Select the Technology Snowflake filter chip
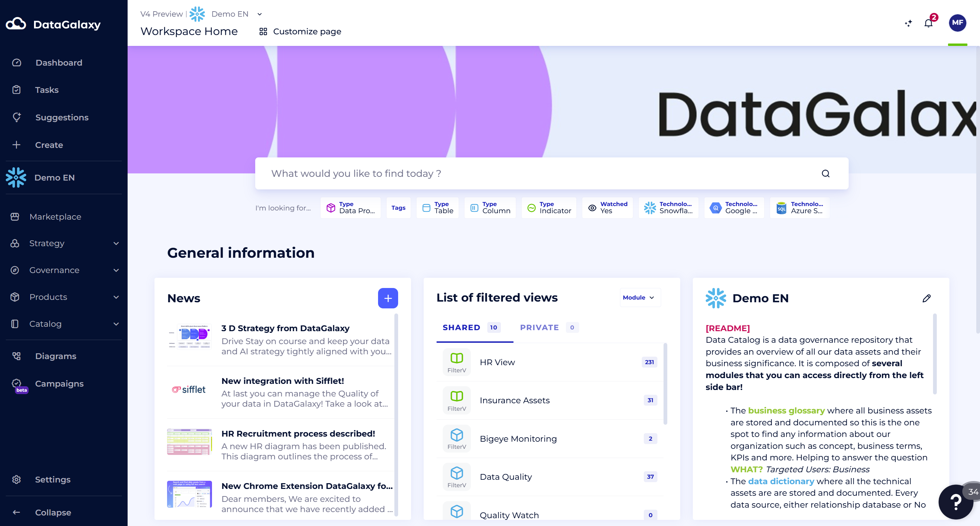Image resolution: width=980 pixels, height=526 pixels. tap(668, 207)
